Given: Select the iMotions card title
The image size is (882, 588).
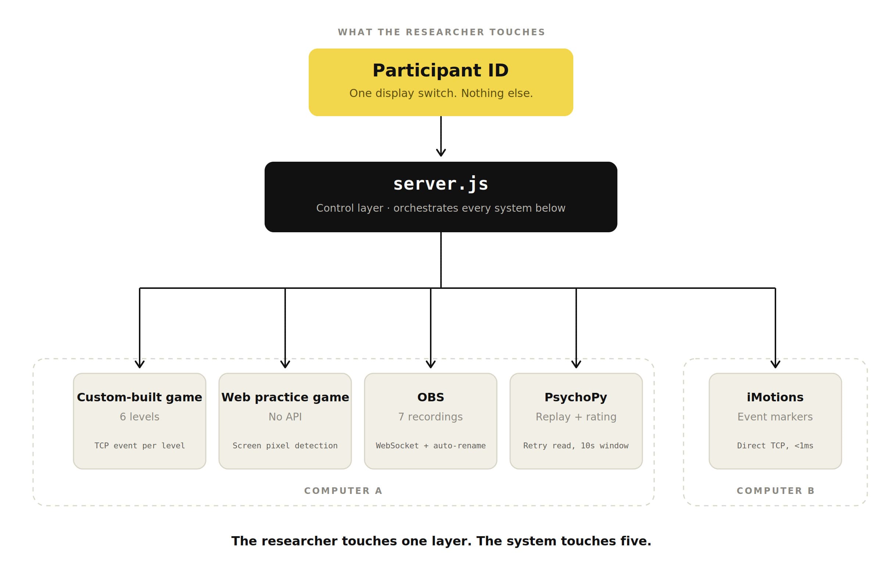Looking at the screenshot, I should click(775, 397).
